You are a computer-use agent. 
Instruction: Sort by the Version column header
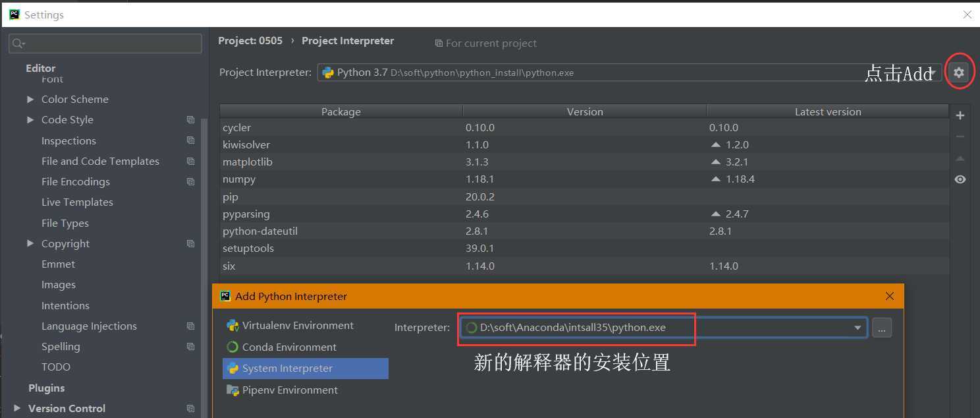[585, 111]
